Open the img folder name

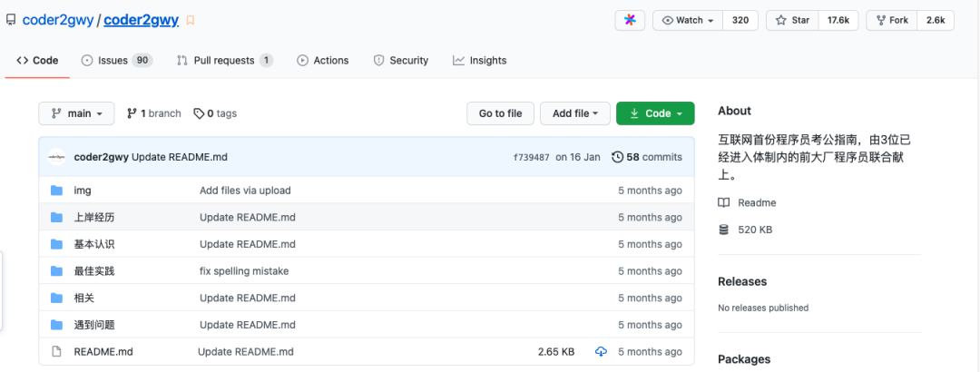(x=83, y=190)
